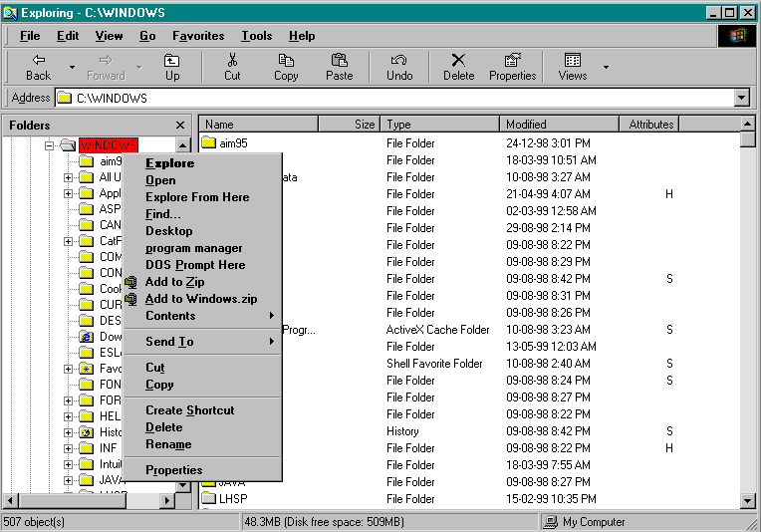Close the Folders pane
Image resolution: width=761 pixels, height=532 pixels.
coord(180,125)
